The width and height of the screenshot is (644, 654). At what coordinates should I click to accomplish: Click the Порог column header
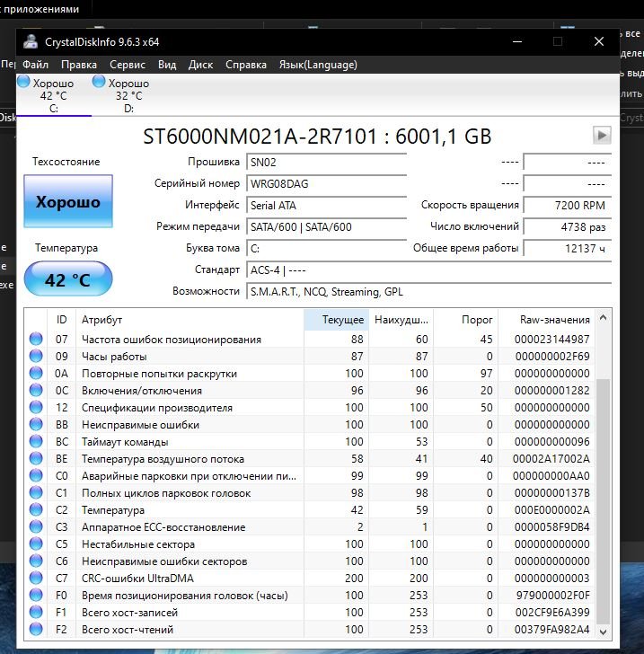[x=466, y=320]
